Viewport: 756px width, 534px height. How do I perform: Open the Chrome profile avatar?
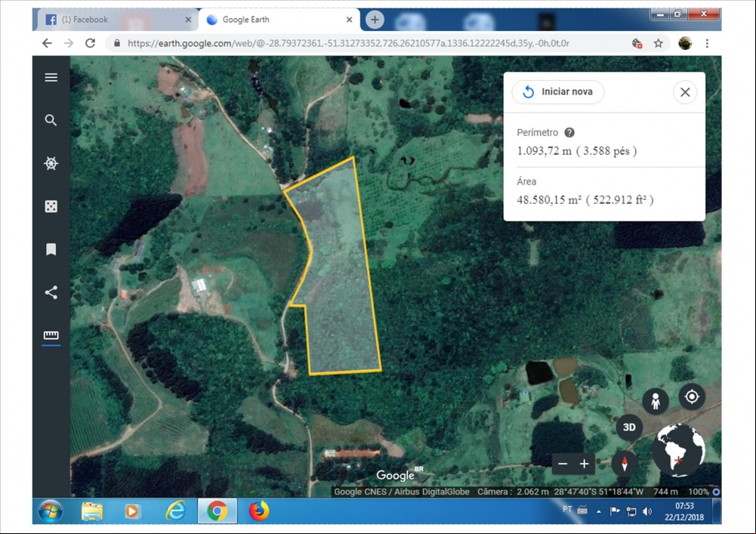685,43
